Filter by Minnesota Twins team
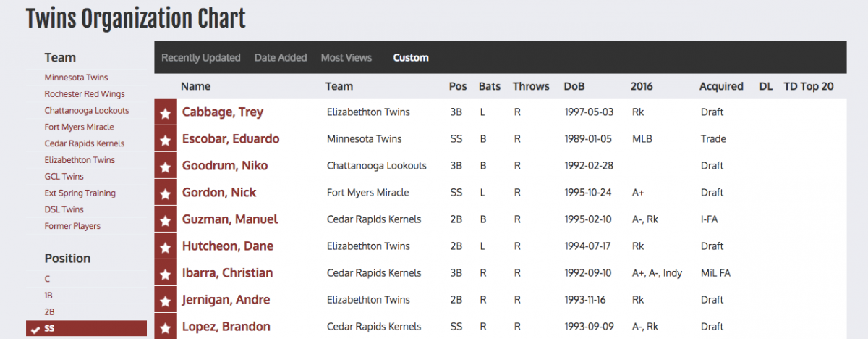This screenshot has width=868, height=339. pos(76,78)
